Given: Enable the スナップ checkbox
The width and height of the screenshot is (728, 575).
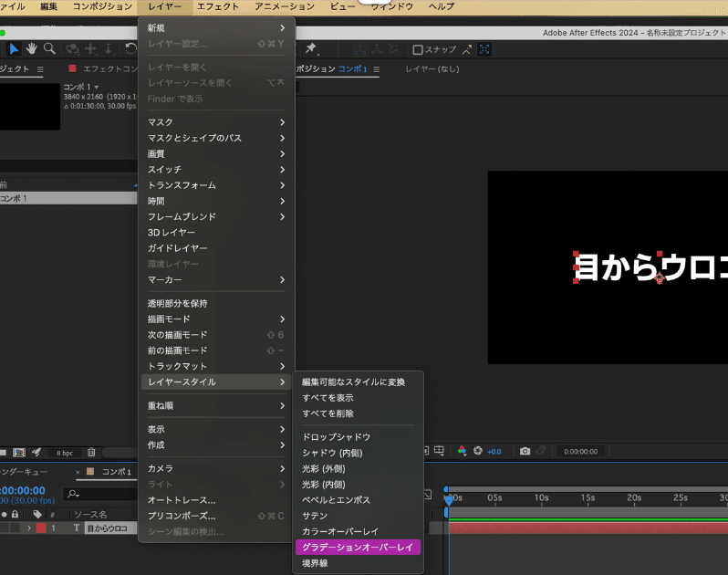Looking at the screenshot, I should tap(418, 49).
